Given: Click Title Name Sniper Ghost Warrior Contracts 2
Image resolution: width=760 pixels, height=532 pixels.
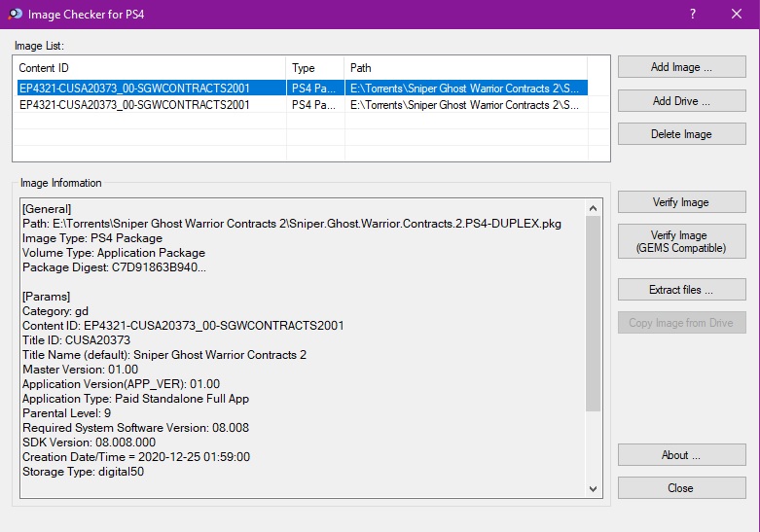Looking at the screenshot, I should point(164,355).
